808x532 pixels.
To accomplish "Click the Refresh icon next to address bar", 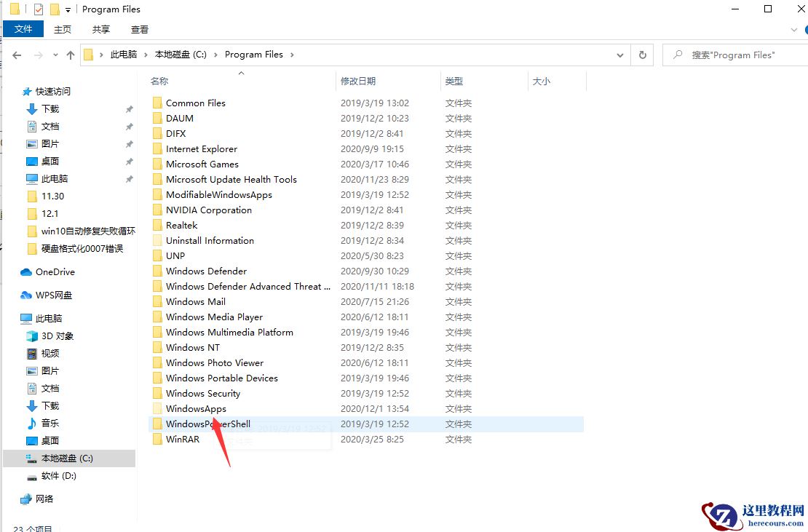I will click(x=641, y=55).
